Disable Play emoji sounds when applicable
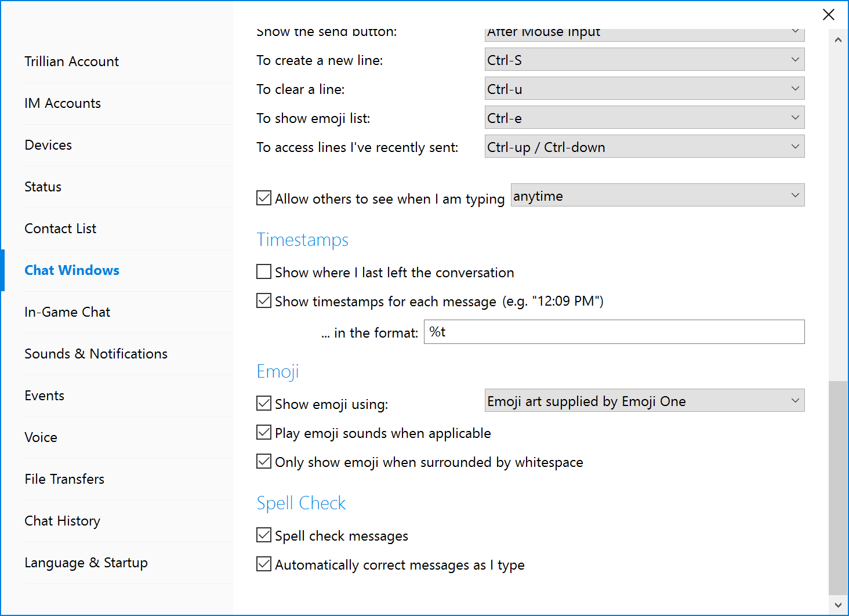 [x=264, y=432]
